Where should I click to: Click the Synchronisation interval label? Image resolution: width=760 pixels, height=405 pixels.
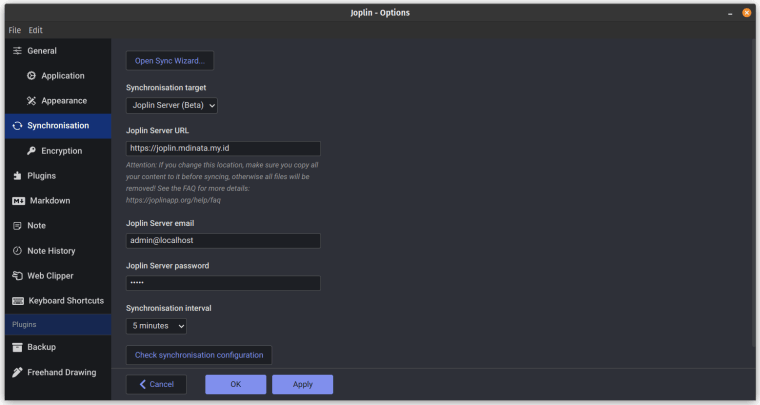click(169, 308)
